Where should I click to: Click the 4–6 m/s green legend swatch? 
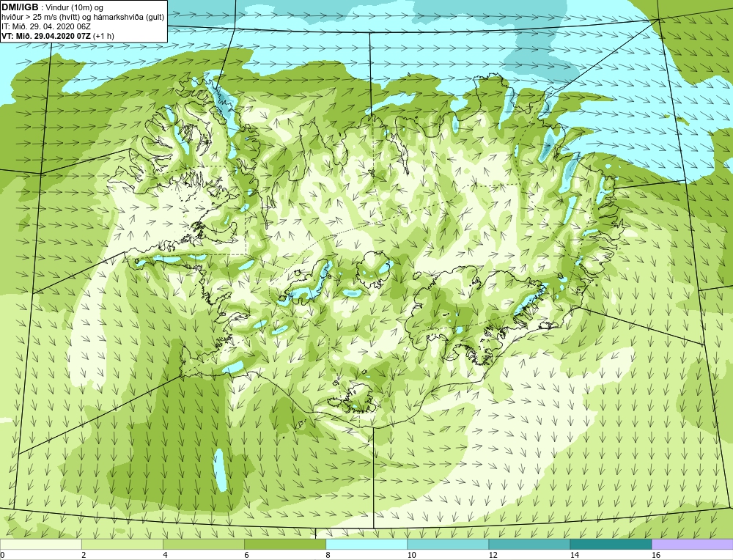[203, 544]
